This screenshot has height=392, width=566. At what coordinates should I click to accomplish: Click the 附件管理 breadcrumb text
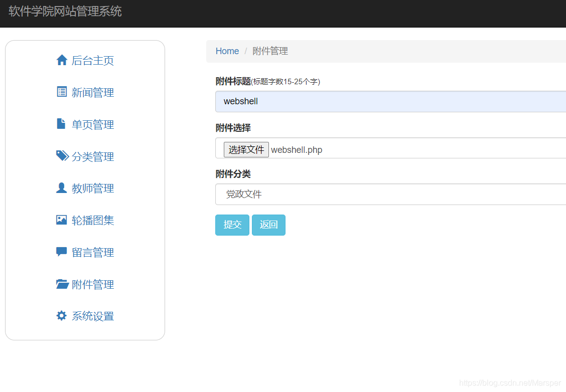(270, 51)
